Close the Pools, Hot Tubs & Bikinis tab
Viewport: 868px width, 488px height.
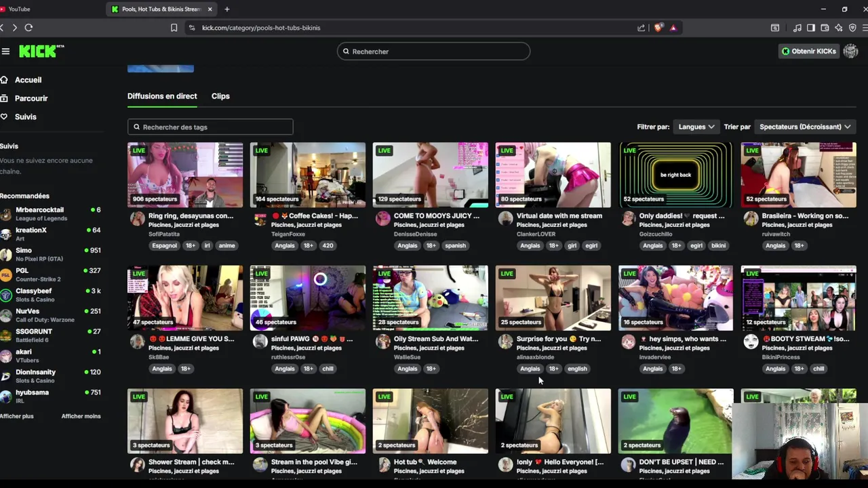tap(210, 9)
